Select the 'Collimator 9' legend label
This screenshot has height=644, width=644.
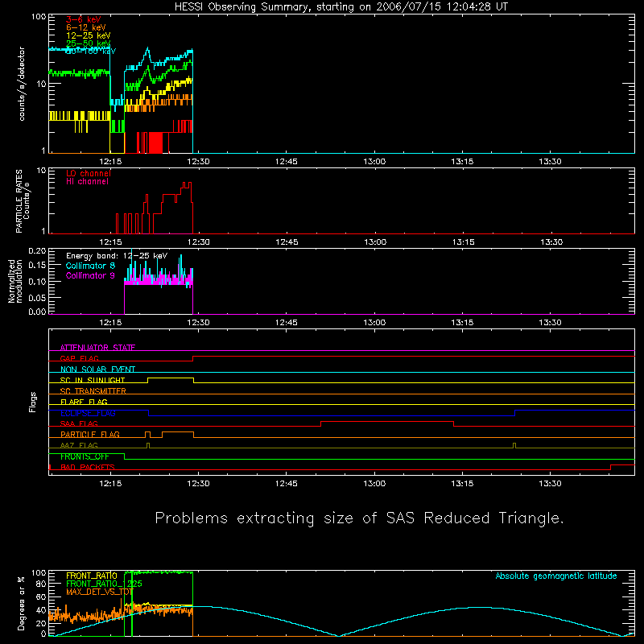tap(90, 275)
